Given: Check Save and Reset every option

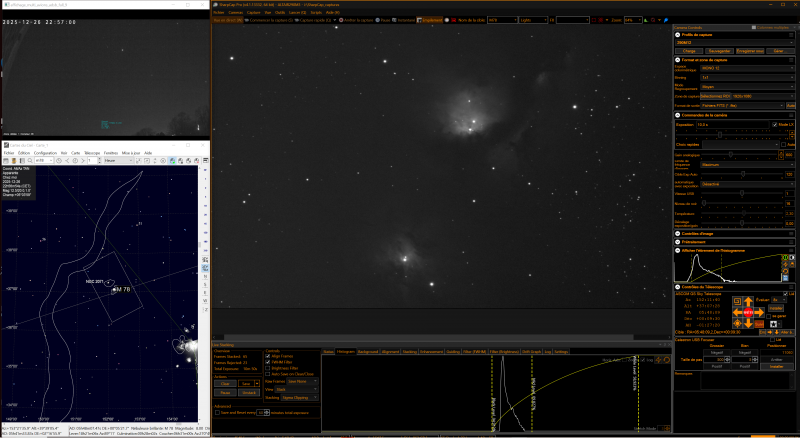Looking at the screenshot, I should pos(217,412).
